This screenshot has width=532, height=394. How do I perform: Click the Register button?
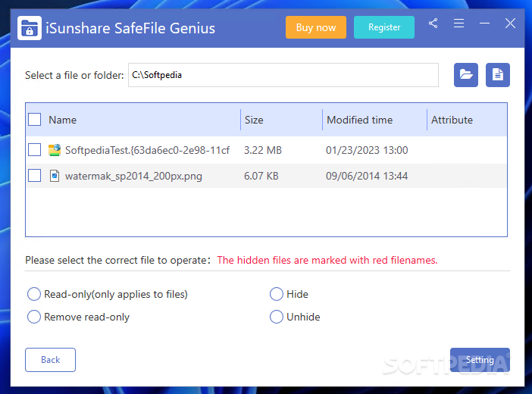pyautogui.click(x=384, y=27)
